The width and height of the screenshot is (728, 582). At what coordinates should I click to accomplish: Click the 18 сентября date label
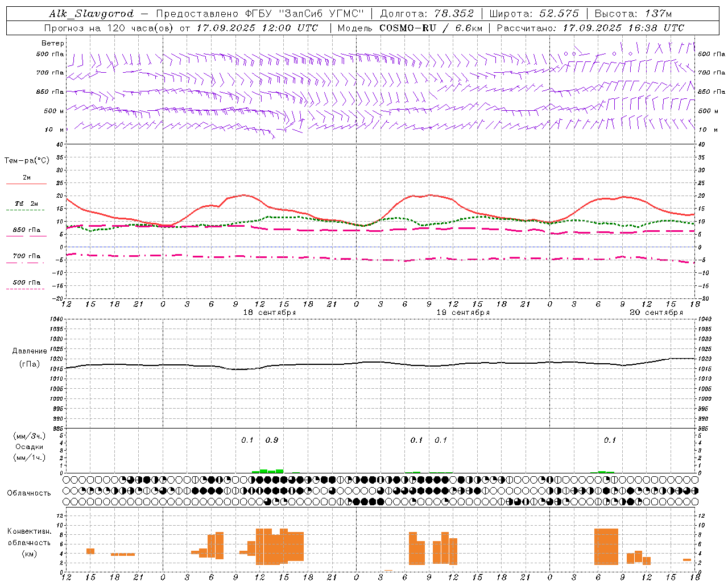click(269, 313)
